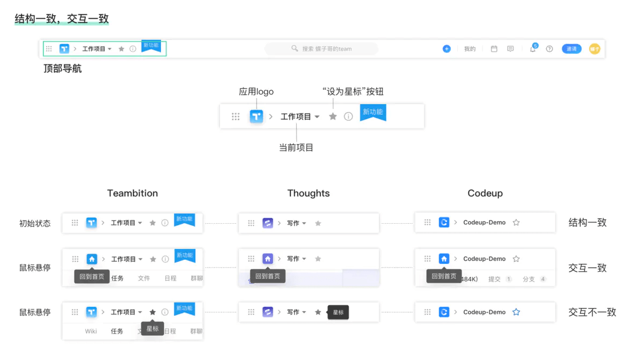
Task: Click the Codeup logo in the bottom Codeup bar
Action: [444, 312]
